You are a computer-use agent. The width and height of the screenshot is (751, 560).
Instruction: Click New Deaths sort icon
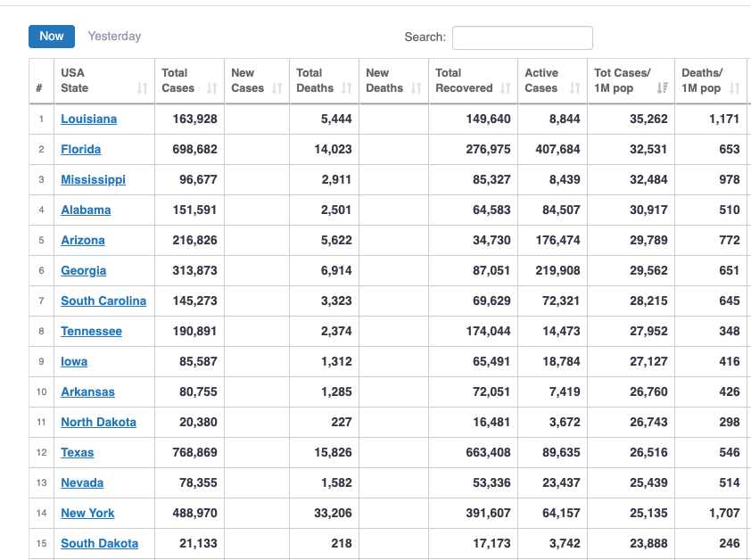[417, 88]
